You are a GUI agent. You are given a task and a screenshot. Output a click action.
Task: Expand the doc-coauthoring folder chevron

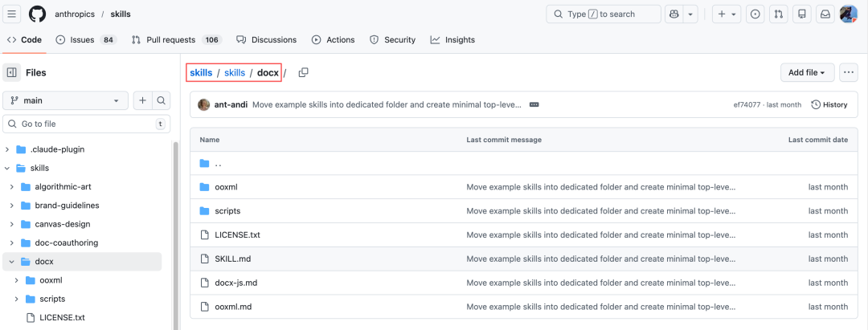(x=12, y=243)
